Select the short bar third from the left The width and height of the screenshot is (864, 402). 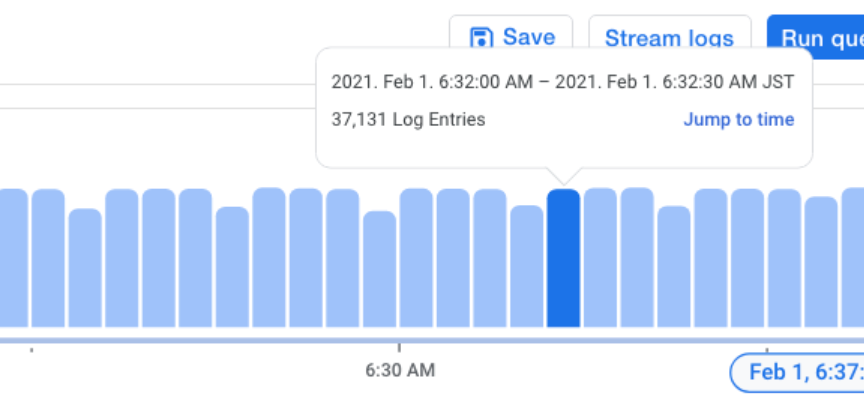click(85, 268)
